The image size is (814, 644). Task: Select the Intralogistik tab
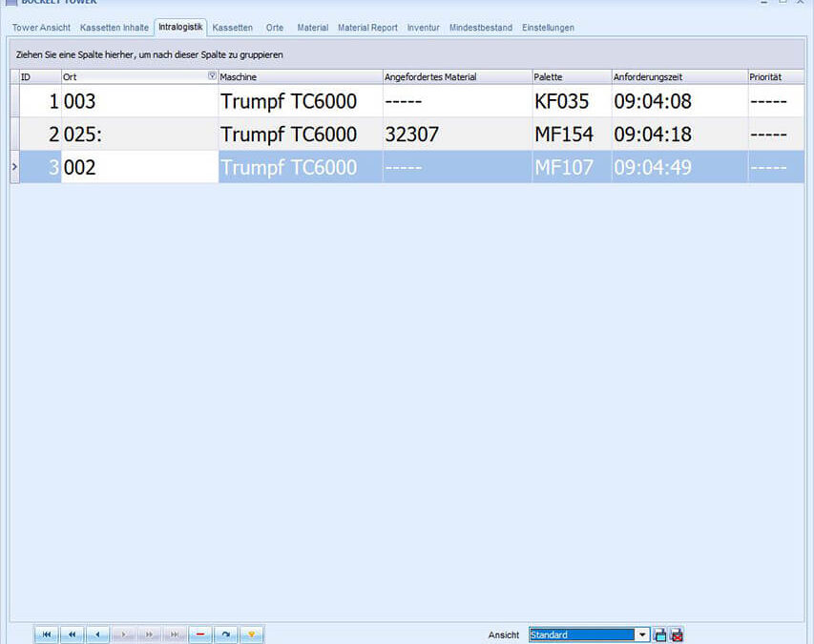(x=180, y=27)
